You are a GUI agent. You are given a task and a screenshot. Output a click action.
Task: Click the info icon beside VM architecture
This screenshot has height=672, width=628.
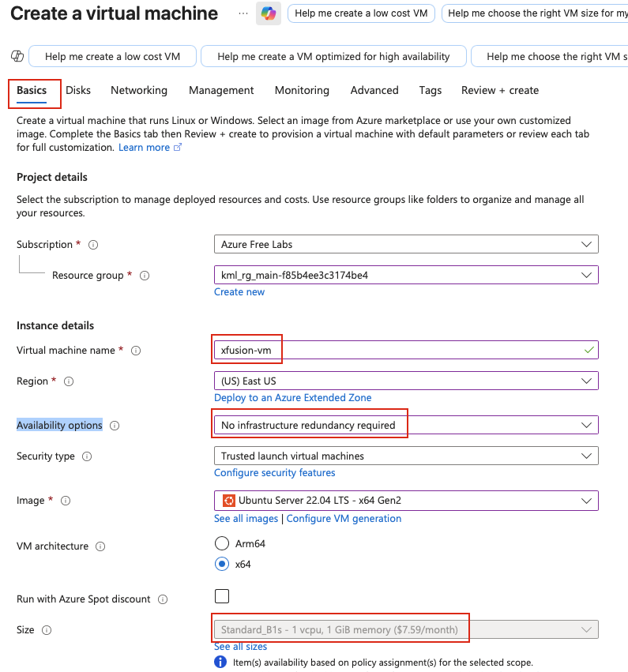(101, 546)
